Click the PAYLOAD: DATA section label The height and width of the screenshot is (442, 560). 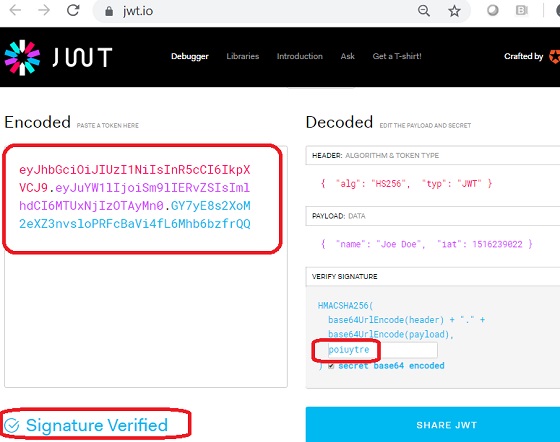click(339, 216)
